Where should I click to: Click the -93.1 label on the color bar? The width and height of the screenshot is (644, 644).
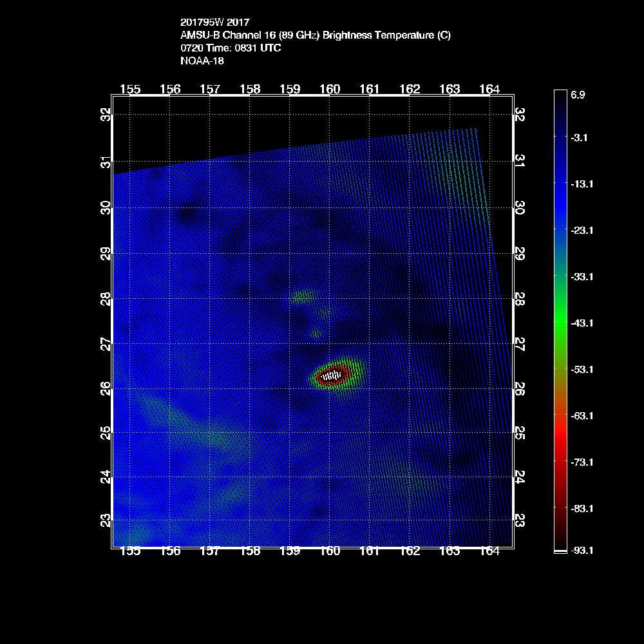point(581,551)
